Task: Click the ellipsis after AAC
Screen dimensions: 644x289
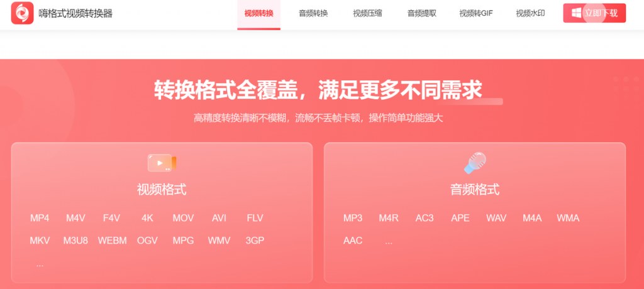Action: (389, 243)
